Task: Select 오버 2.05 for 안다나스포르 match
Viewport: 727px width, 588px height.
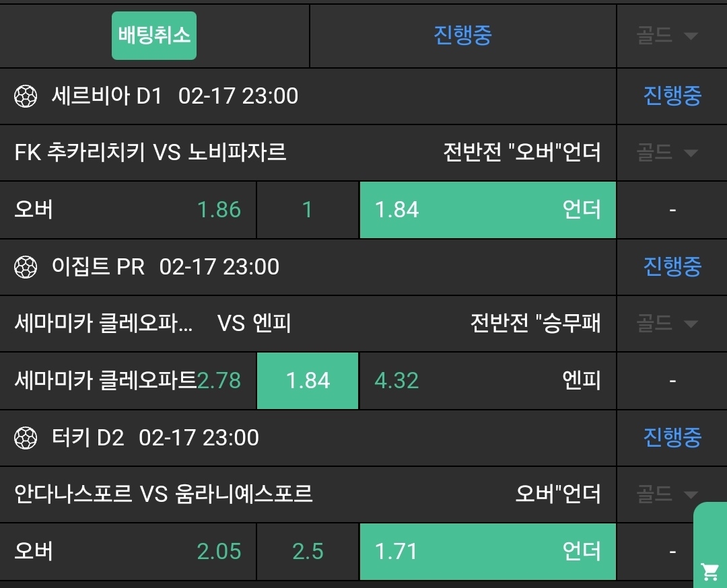Action: [128, 552]
